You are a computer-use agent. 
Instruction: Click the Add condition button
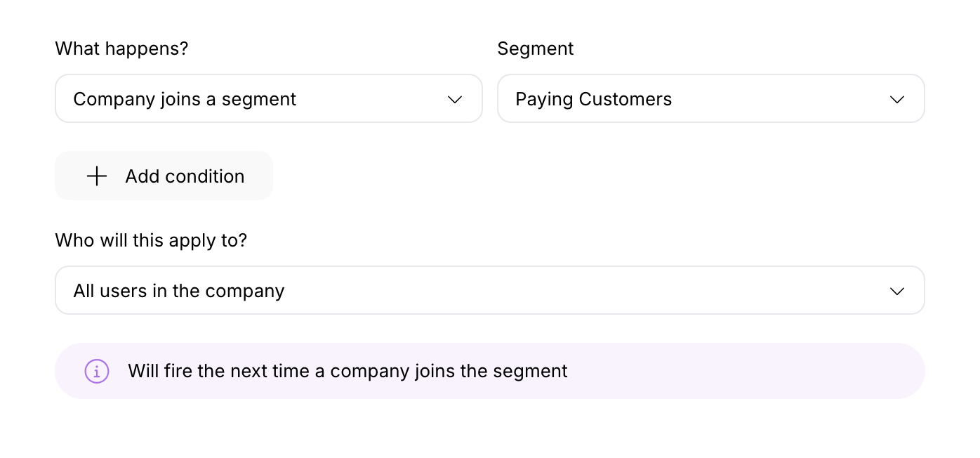(x=164, y=176)
